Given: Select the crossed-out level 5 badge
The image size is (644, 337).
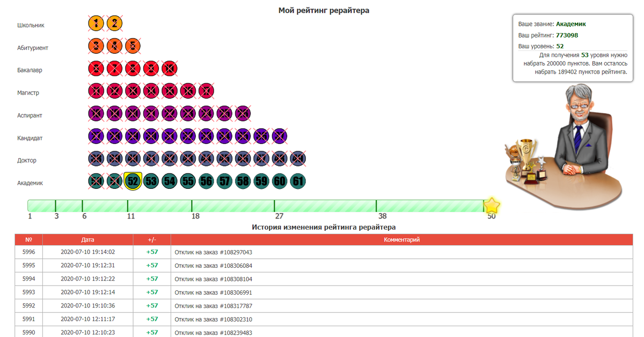Looking at the screenshot, I should [x=133, y=46].
